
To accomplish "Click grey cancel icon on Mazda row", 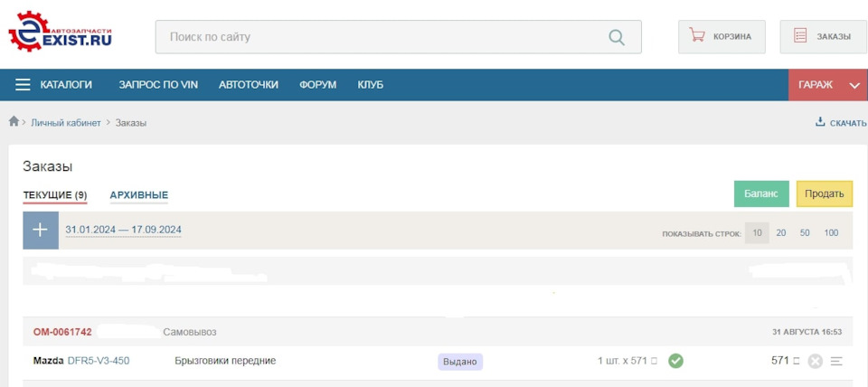I will click(815, 362).
